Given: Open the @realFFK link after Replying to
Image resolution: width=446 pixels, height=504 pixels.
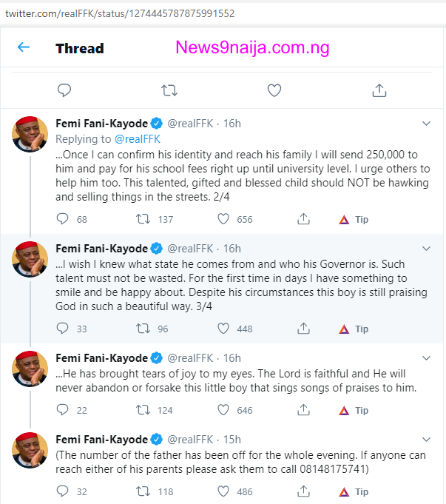Looking at the screenshot, I should (x=136, y=138).
